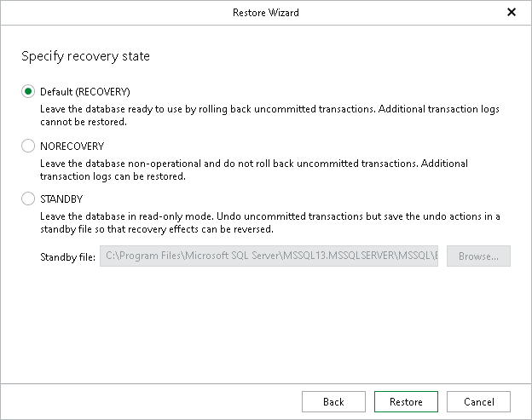The width and height of the screenshot is (532, 420).
Task: Click the "Standby file:" label
Action: pos(68,257)
